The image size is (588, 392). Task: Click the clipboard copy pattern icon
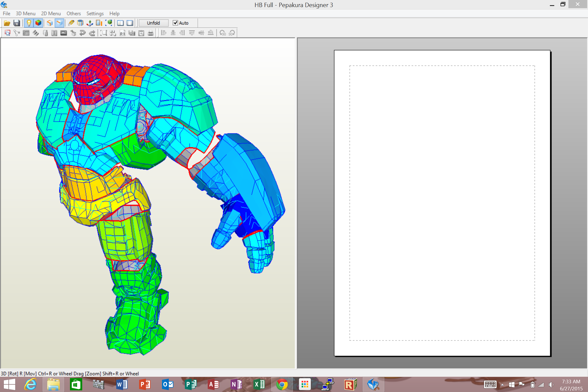pyautogui.click(x=141, y=33)
